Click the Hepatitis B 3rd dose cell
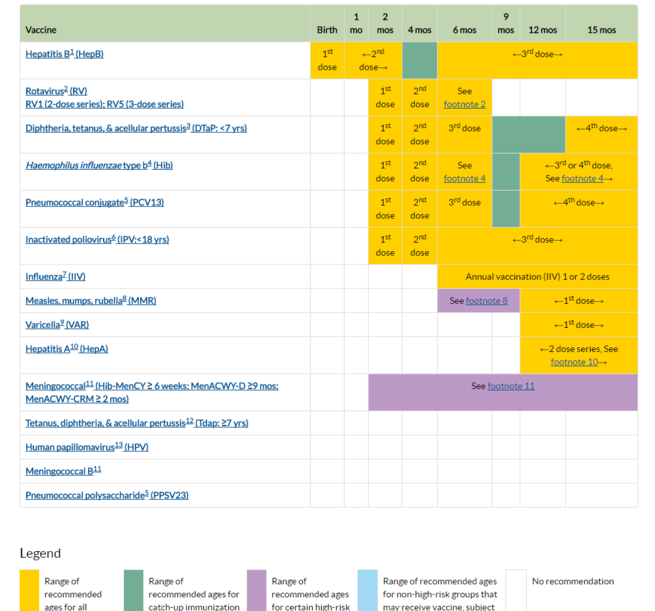Viewport: 655px width, 611px height. click(538, 60)
